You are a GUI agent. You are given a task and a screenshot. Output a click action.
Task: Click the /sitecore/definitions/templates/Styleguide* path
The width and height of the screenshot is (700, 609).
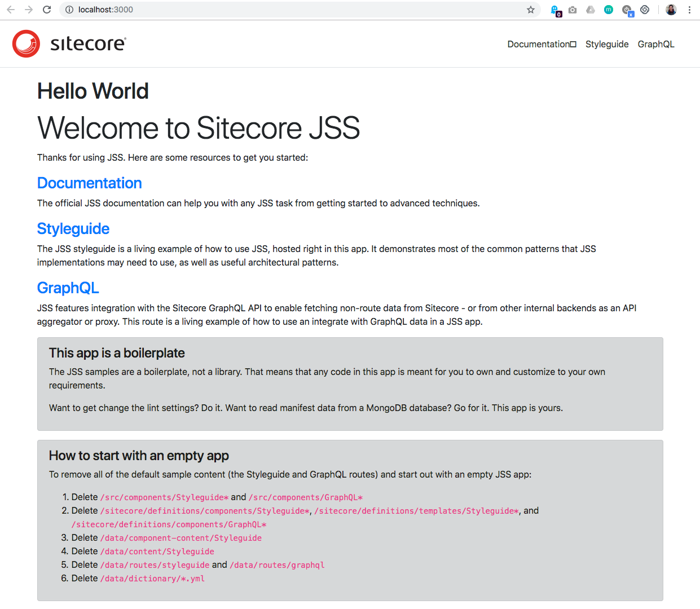(x=416, y=511)
